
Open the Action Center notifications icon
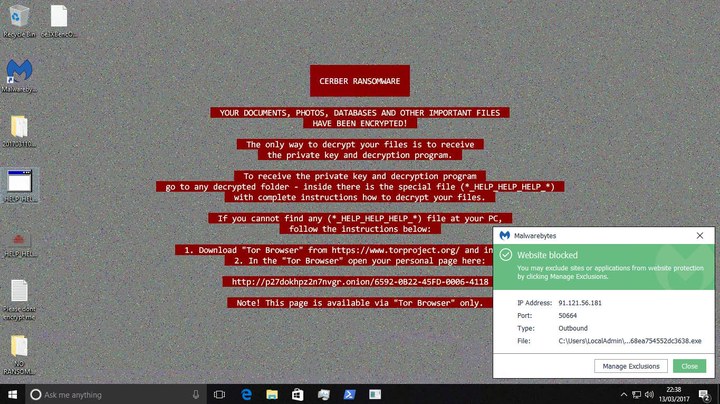coord(704,394)
